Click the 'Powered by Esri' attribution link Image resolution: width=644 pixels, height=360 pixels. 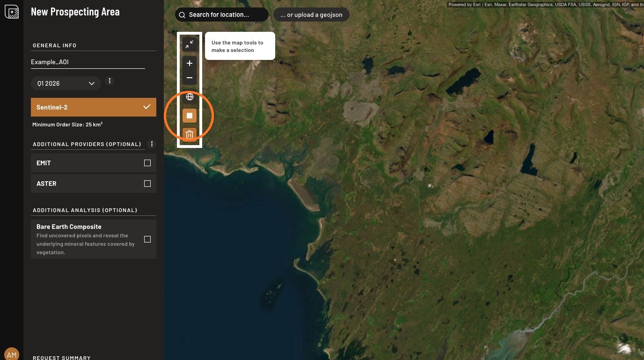point(464,4)
